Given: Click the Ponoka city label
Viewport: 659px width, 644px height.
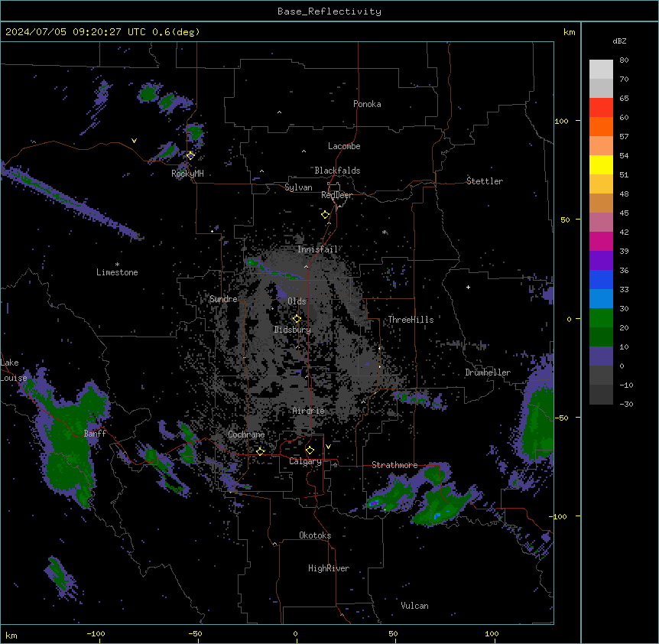Looking at the screenshot, I should tap(367, 104).
